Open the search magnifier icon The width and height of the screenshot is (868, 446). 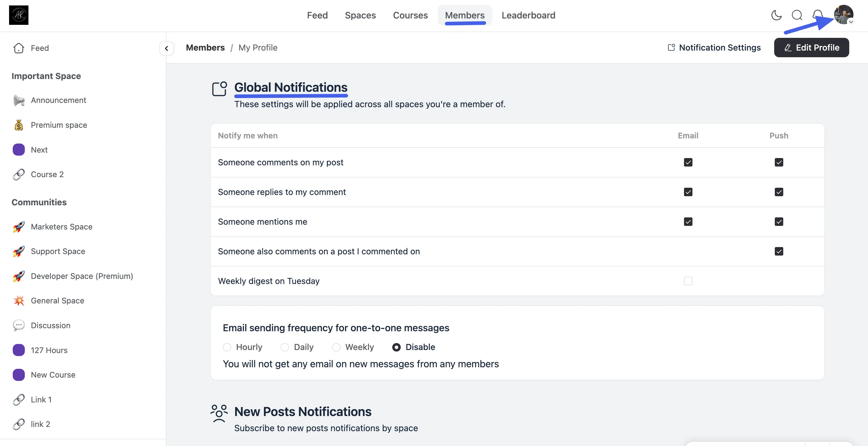click(x=797, y=15)
